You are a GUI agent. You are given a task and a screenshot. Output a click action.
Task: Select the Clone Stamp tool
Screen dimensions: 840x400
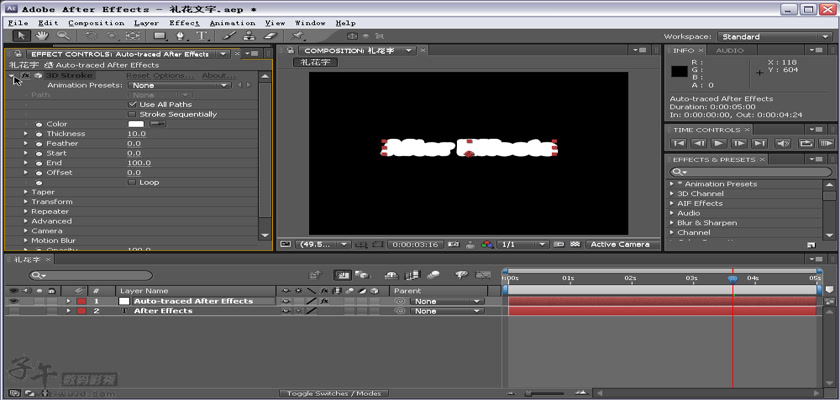tap(249, 36)
